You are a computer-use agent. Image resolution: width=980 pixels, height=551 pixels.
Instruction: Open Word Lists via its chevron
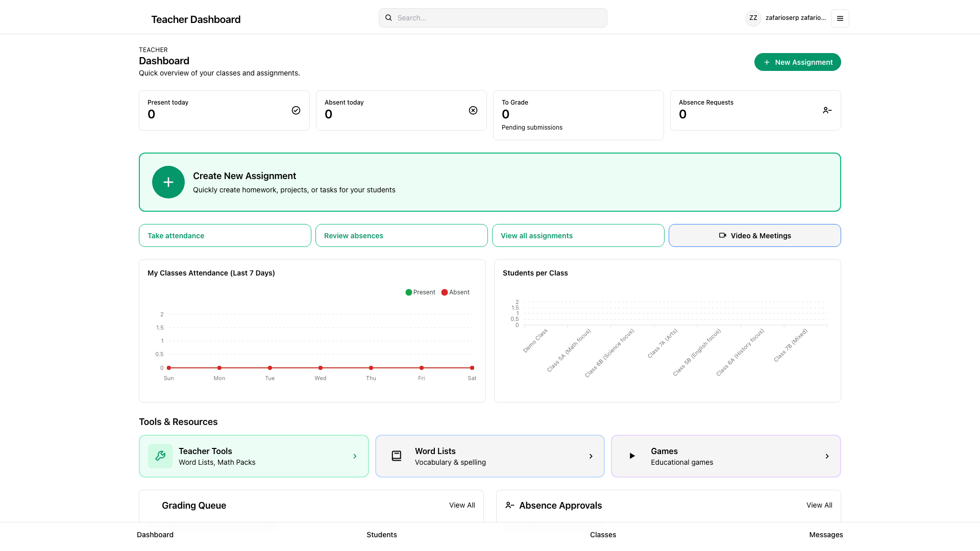click(591, 456)
